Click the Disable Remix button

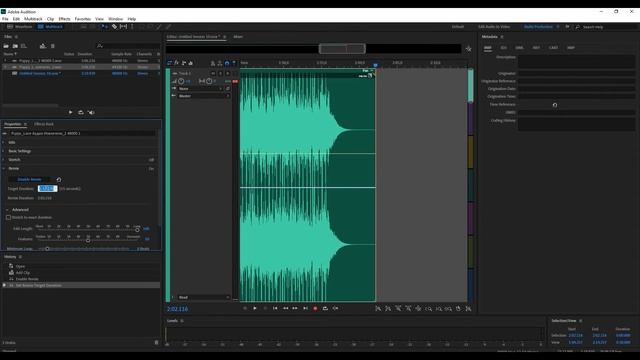pos(29,179)
